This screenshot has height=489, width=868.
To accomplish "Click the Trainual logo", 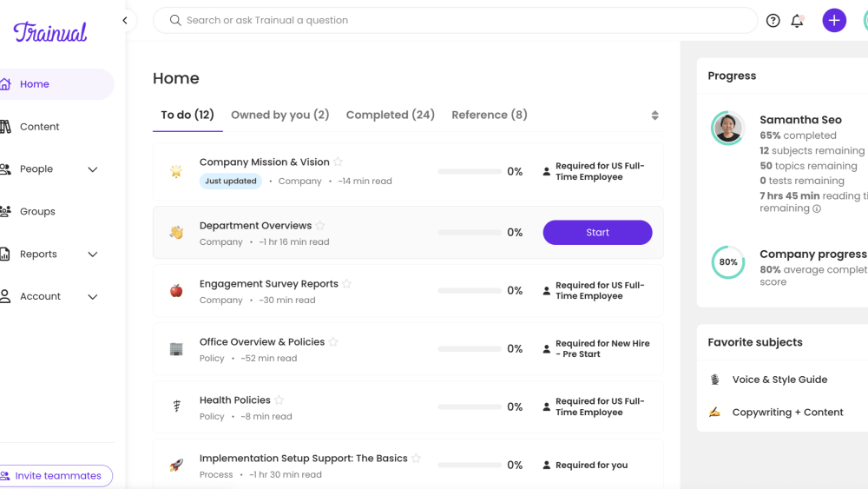I will point(50,32).
